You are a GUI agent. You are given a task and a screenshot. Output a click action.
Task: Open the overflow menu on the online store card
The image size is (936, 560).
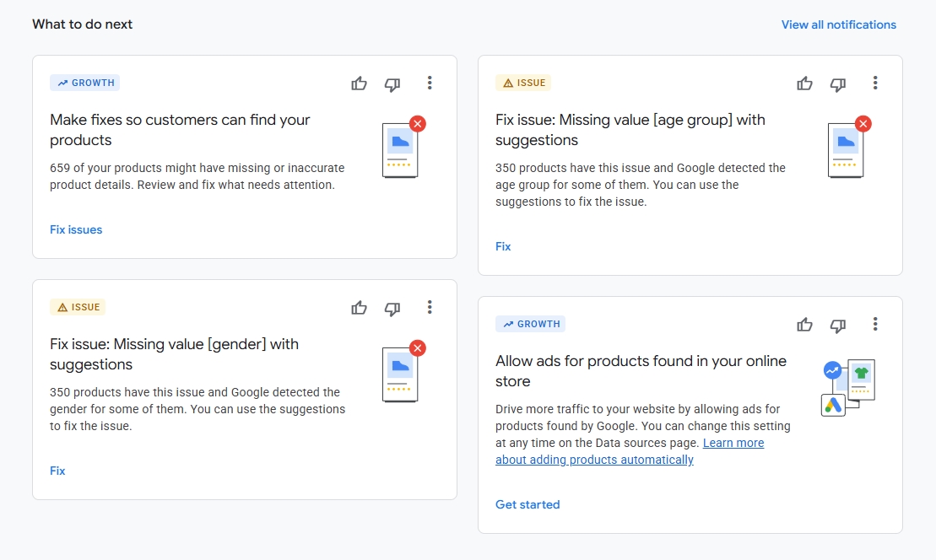(875, 324)
